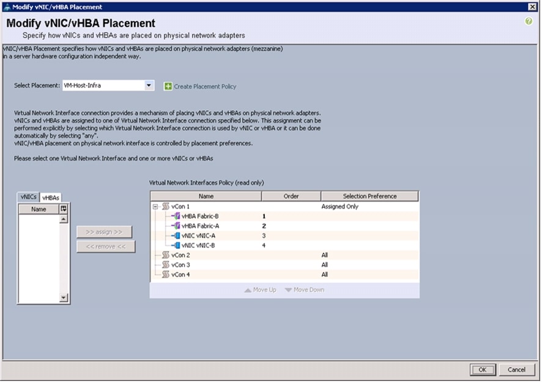The height and width of the screenshot is (392, 542).
Task: Open the help question mark icon
Action: pyautogui.click(x=528, y=21)
